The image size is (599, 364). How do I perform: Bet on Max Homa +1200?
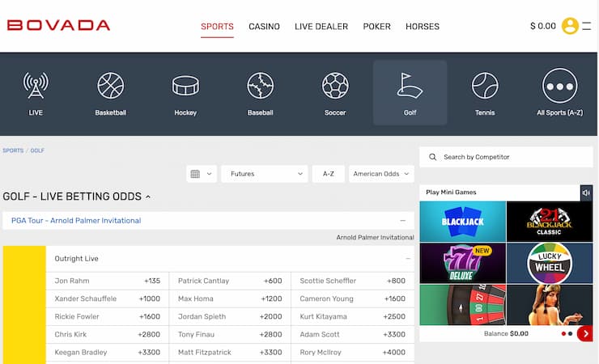pyautogui.click(x=230, y=298)
